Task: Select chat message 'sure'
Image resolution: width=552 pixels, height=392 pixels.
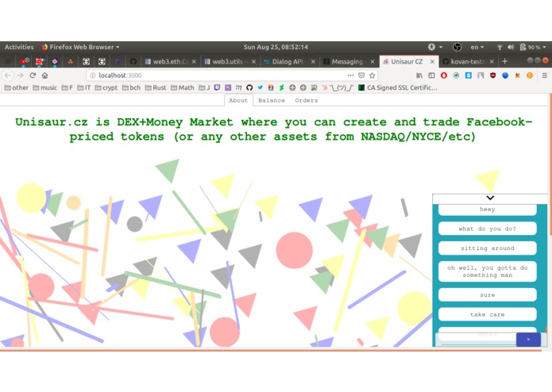Action: click(487, 295)
